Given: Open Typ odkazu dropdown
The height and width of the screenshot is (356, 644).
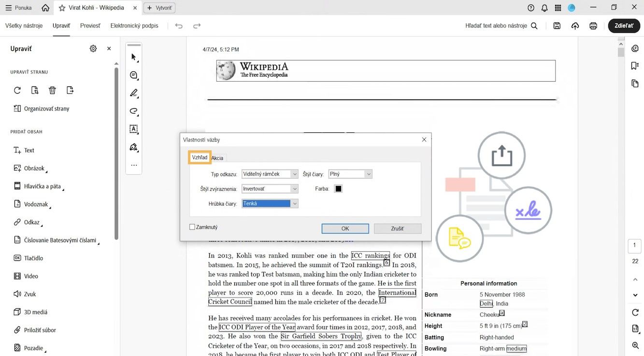Looking at the screenshot, I should point(270,174).
